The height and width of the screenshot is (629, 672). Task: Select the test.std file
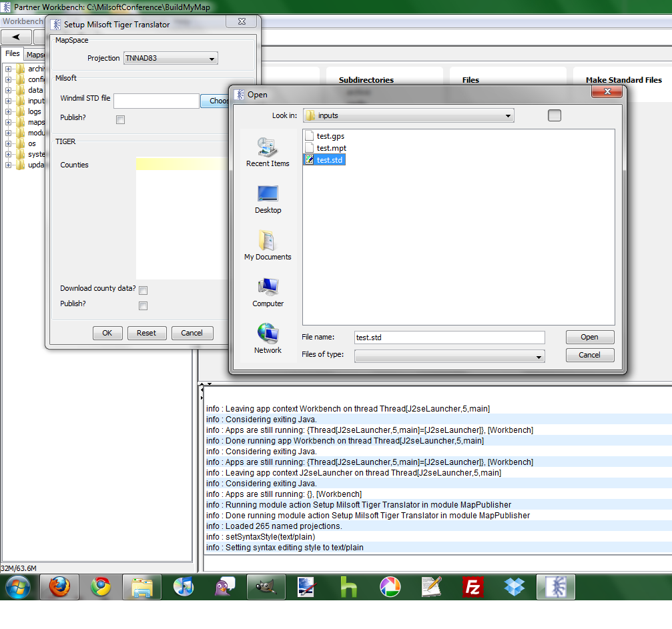[x=324, y=160]
